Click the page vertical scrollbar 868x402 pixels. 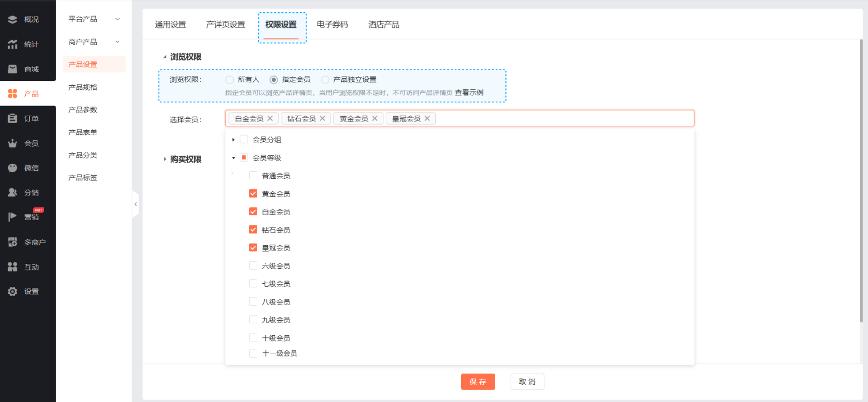pyautogui.click(x=861, y=181)
